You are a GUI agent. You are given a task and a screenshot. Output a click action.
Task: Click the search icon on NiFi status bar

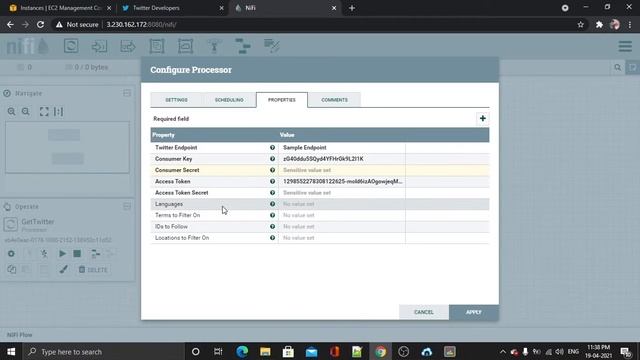coord(618,67)
